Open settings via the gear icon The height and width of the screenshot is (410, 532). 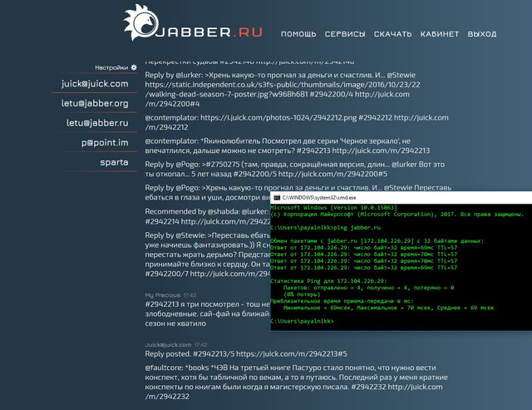pos(134,67)
